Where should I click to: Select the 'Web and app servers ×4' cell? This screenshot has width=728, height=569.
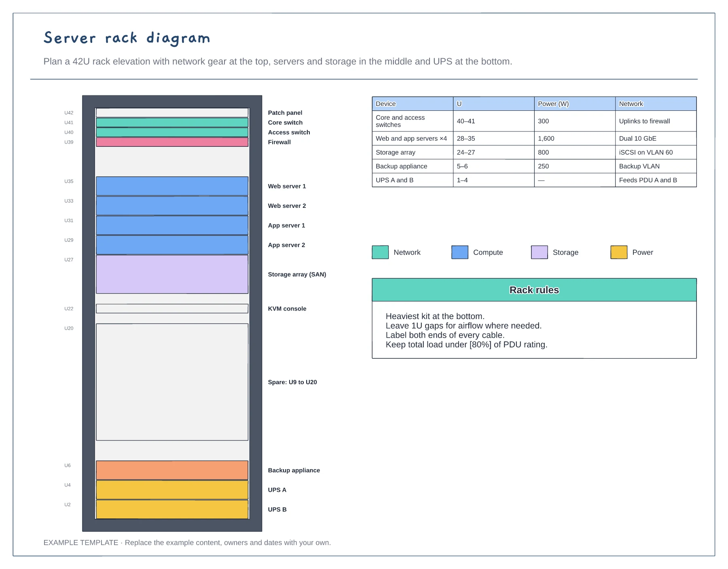point(413,138)
